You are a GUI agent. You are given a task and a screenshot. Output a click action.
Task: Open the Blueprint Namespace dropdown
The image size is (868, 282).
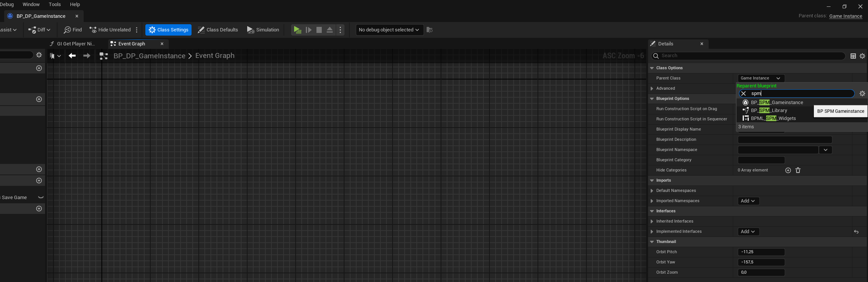tap(826, 150)
